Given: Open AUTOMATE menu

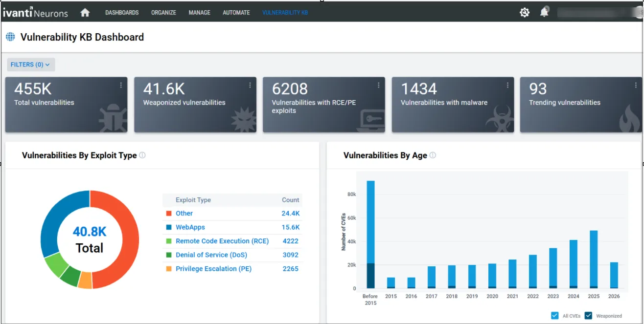Looking at the screenshot, I should (236, 13).
